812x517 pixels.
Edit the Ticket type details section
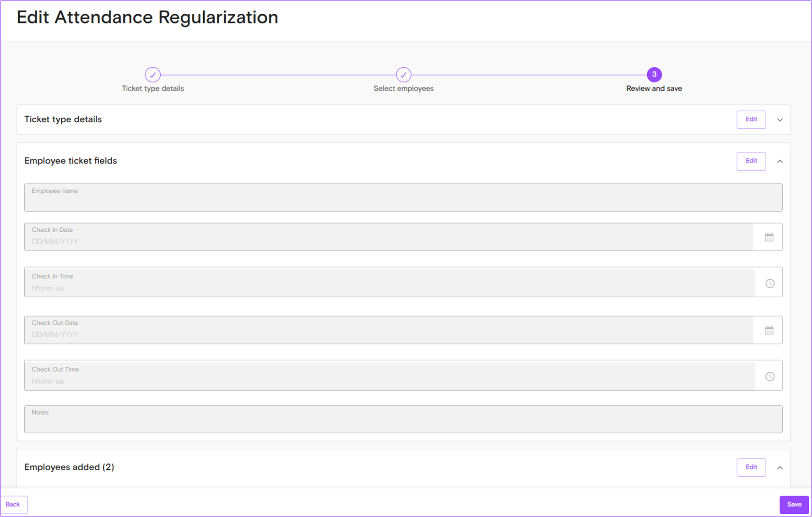(751, 120)
